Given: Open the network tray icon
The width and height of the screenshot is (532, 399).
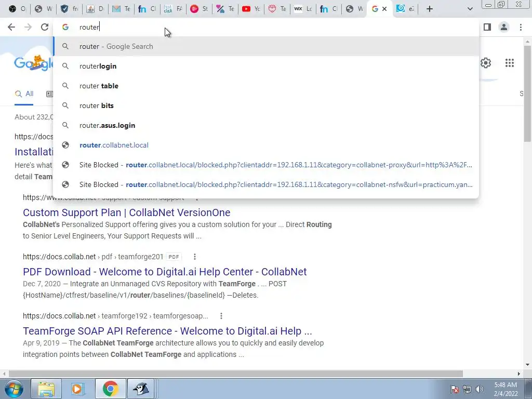Looking at the screenshot, I should click(x=467, y=389).
